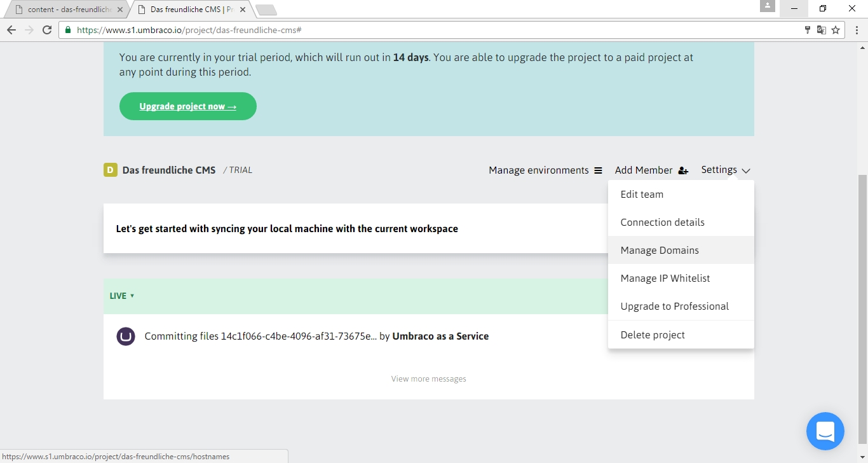Click the translate page icon in address bar

[822, 30]
